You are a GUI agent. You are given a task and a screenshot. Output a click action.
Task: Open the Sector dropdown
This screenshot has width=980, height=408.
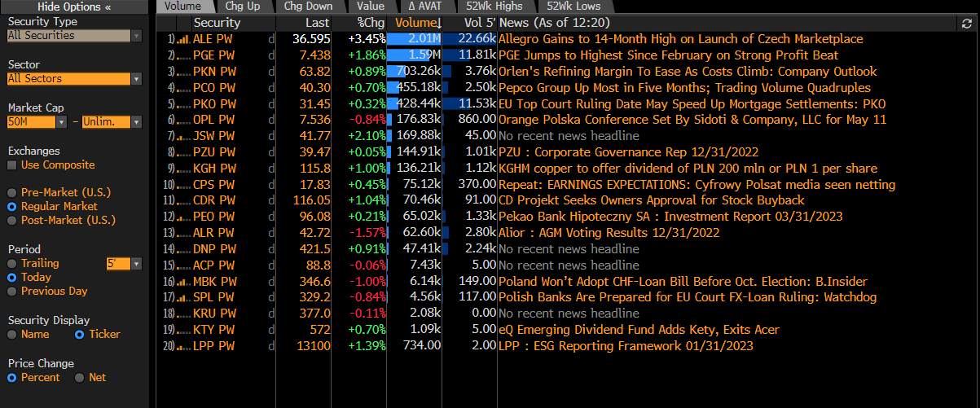[74, 79]
